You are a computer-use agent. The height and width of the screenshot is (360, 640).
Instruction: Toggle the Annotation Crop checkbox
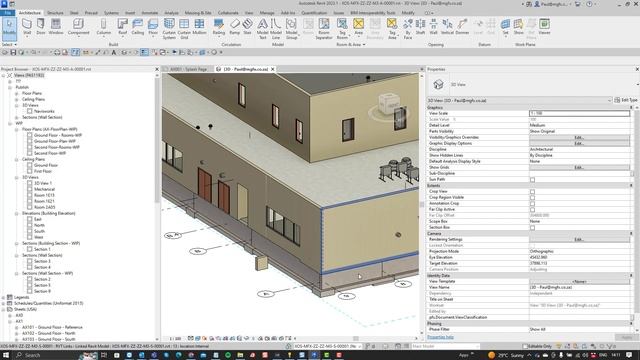coord(532,203)
